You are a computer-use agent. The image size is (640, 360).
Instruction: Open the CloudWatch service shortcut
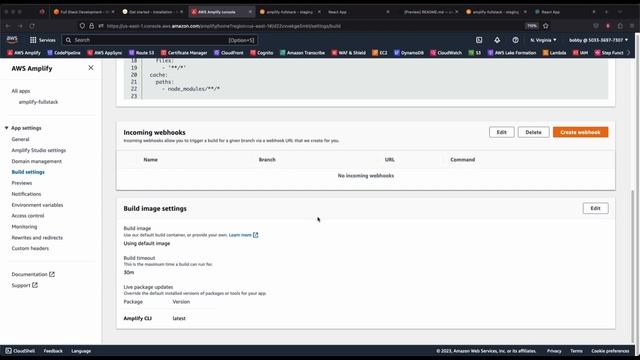pyautogui.click(x=446, y=53)
